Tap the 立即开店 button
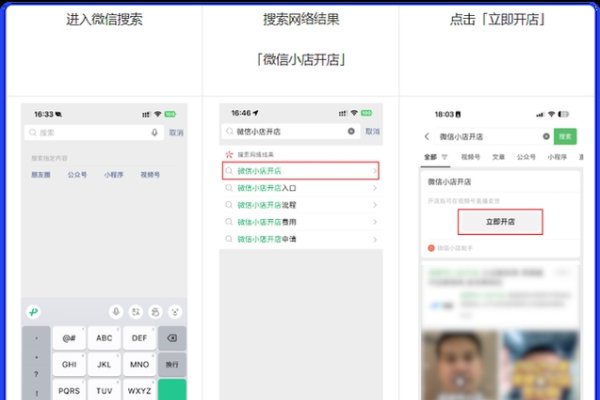 point(500,222)
